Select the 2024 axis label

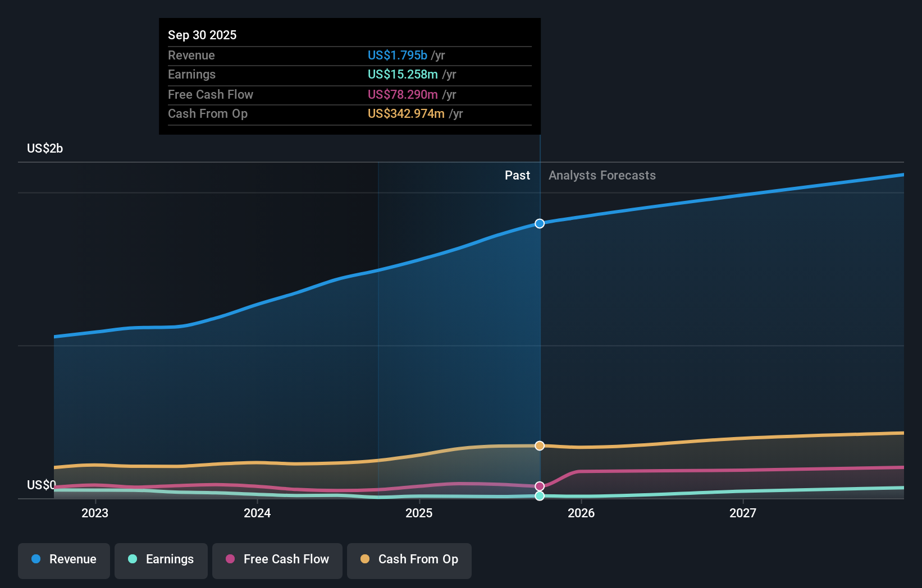pyautogui.click(x=257, y=513)
